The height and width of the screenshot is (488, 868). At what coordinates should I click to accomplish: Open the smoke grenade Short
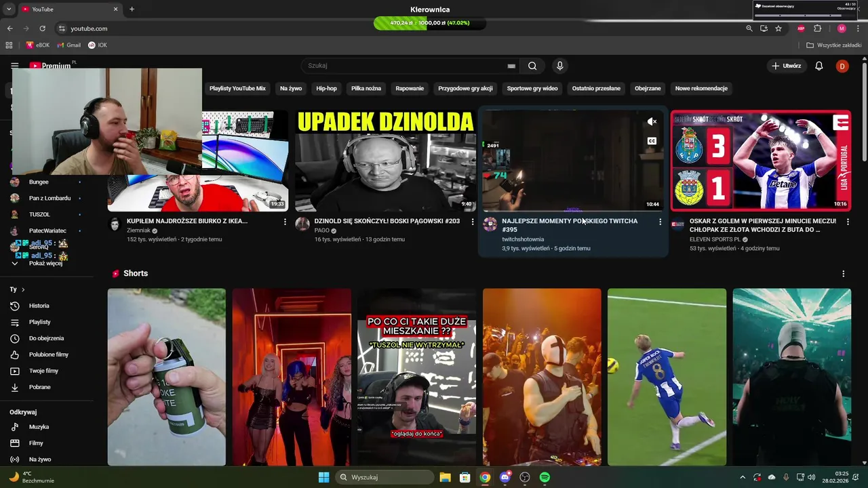click(x=166, y=377)
